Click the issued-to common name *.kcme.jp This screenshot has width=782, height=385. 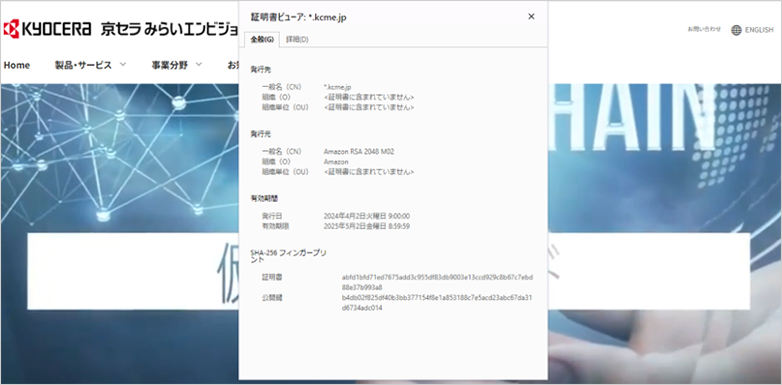click(x=338, y=87)
